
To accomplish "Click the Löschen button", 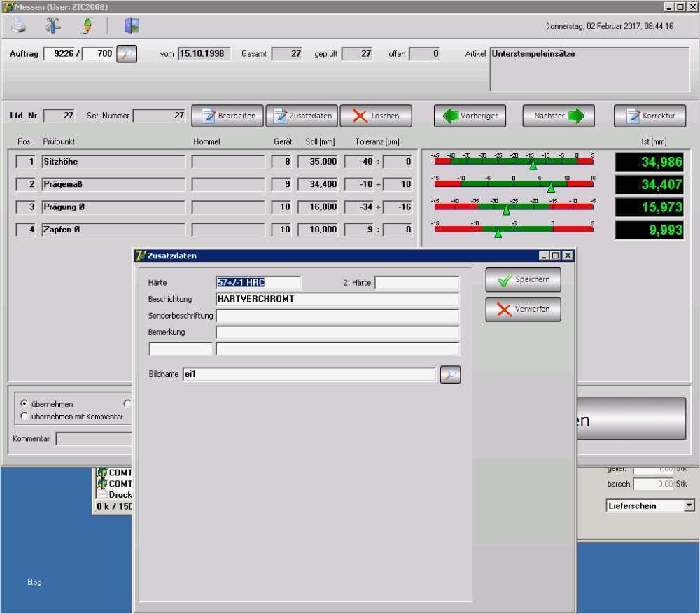I will click(x=376, y=116).
